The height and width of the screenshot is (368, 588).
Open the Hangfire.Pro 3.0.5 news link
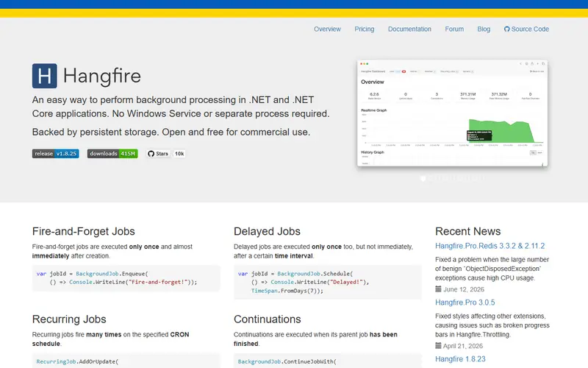pos(465,302)
